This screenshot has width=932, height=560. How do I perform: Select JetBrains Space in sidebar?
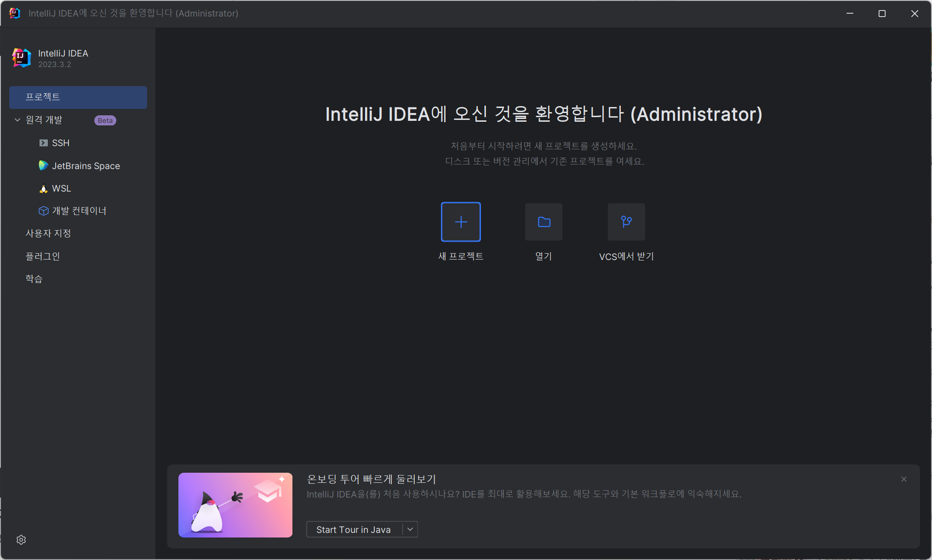(x=86, y=166)
